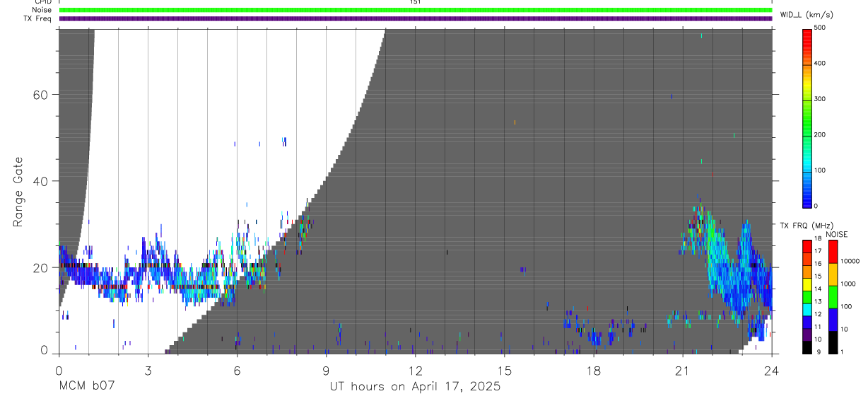This screenshot has height=401, width=868.
Task: Click the '300' label on the width colorbar
Action: tap(820, 99)
